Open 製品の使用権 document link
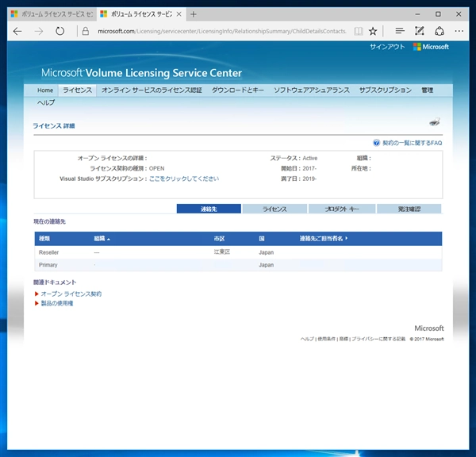Viewport: 476px width, 457px height. pyautogui.click(x=57, y=303)
